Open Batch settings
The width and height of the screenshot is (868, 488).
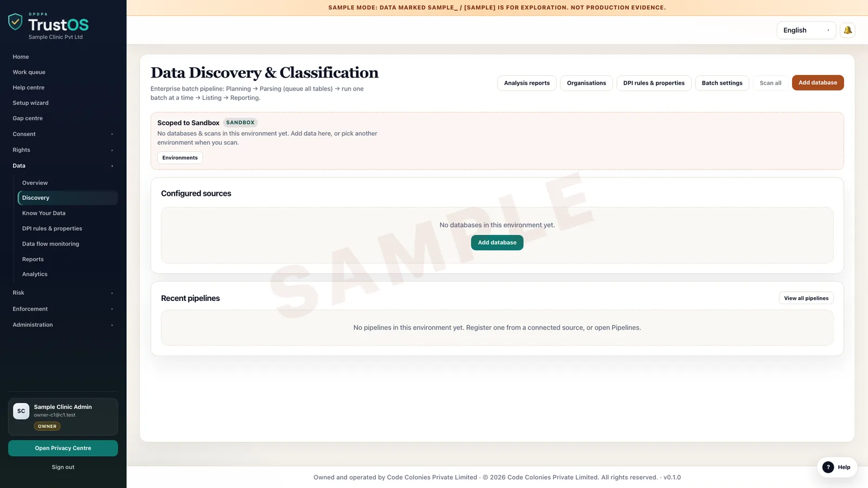722,83
